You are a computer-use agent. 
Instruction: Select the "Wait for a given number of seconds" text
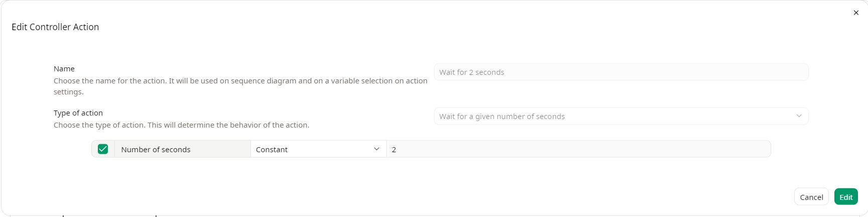point(502,117)
